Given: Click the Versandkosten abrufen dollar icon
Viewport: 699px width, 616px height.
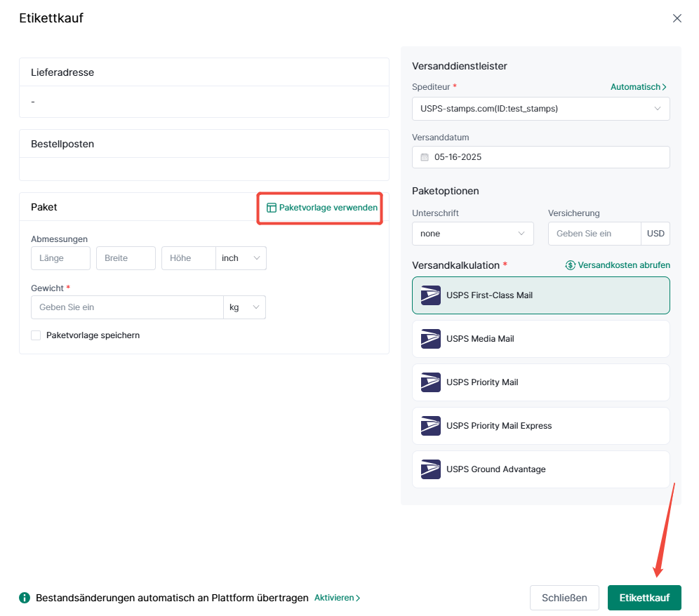Looking at the screenshot, I should click(570, 265).
